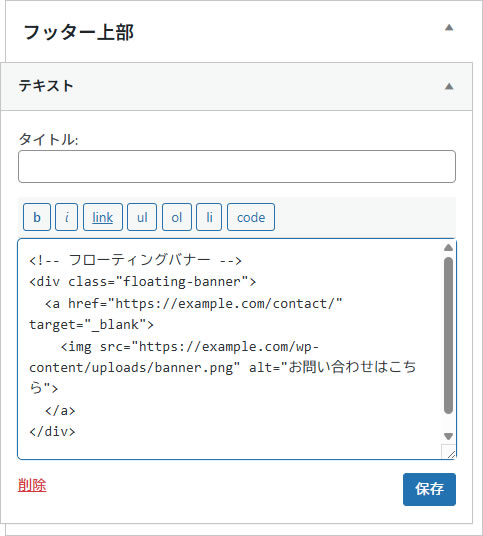Click the floating-banner div line in code
Screen dimensions: 483x536
143,282
